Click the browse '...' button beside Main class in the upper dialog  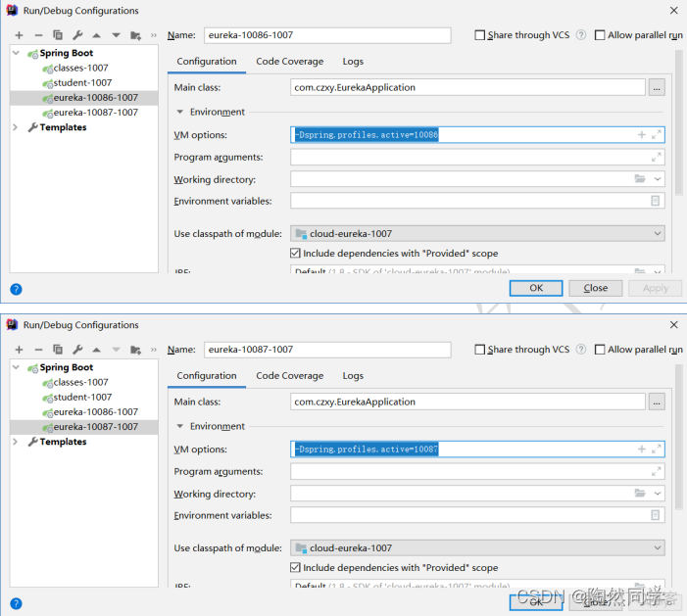click(657, 87)
